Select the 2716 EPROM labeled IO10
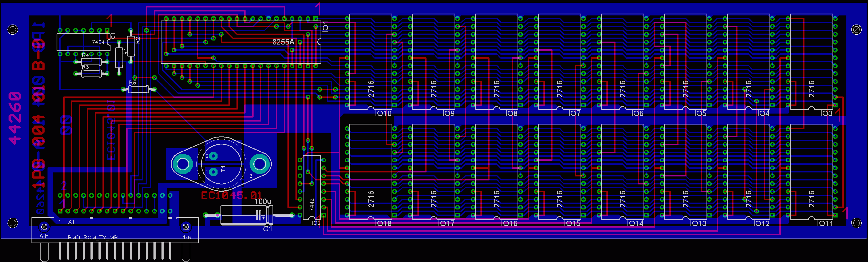 point(371,62)
